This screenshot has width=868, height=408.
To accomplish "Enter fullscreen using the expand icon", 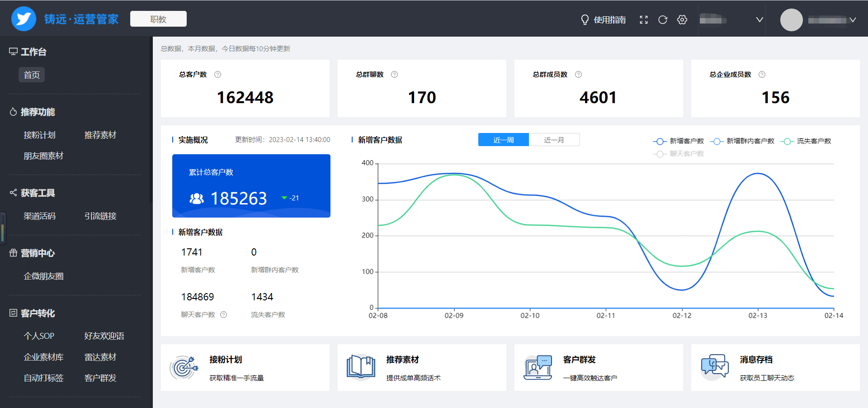I will tap(643, 19).
